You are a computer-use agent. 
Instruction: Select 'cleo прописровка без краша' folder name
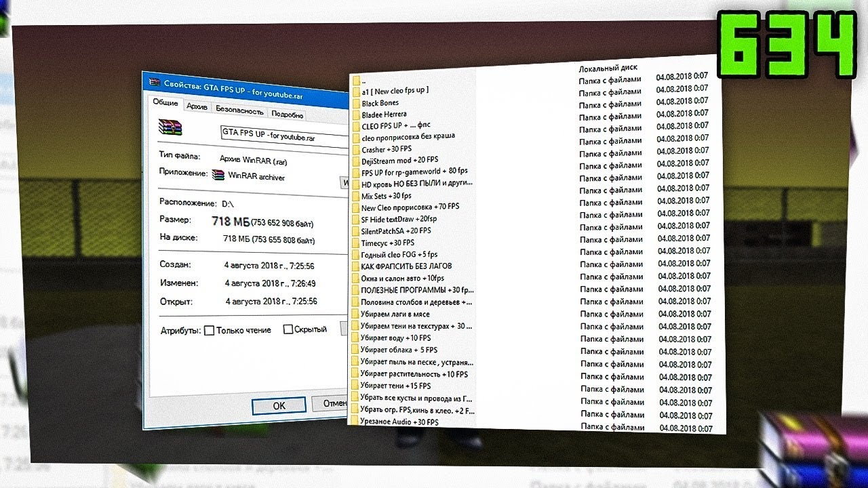408,137
